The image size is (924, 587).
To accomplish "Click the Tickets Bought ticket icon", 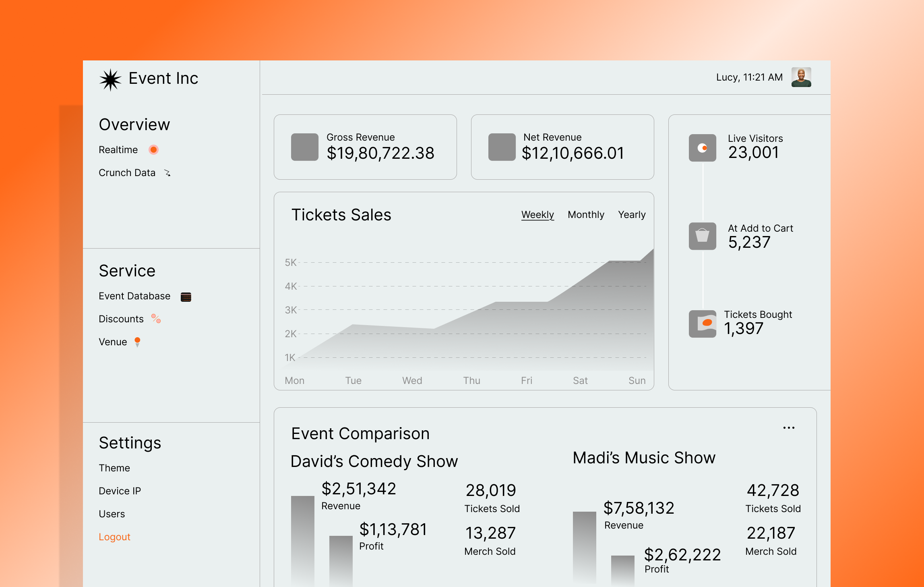I will click(702, 323).
